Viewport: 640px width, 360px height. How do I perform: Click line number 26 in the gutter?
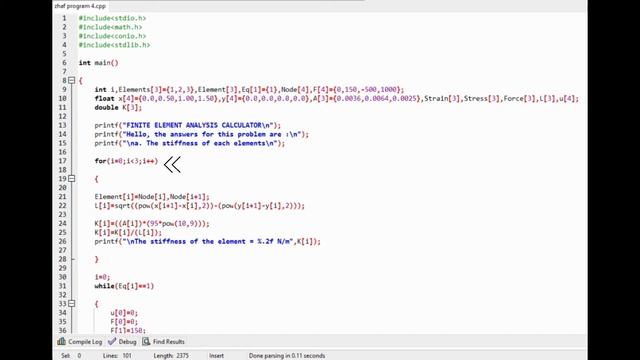pyautogui.click(x=62, y=241)
